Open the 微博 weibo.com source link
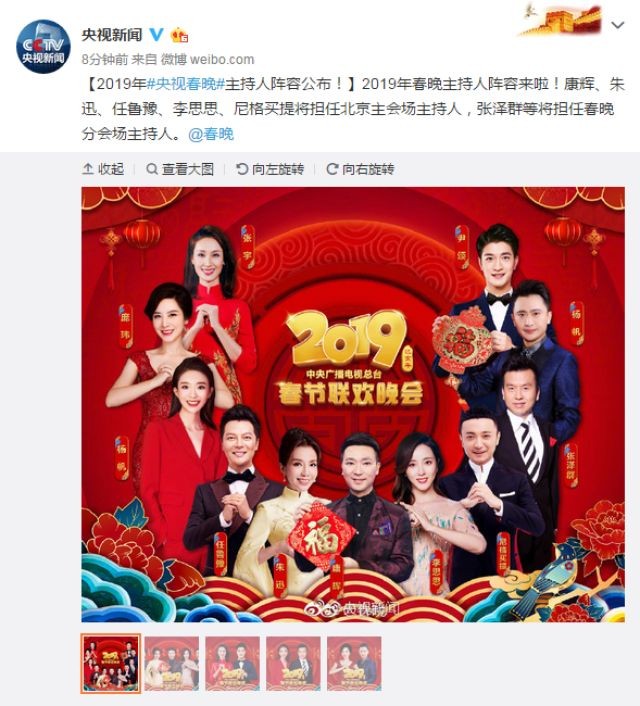This screenshot has width=640, height=706. pos(208,59)
